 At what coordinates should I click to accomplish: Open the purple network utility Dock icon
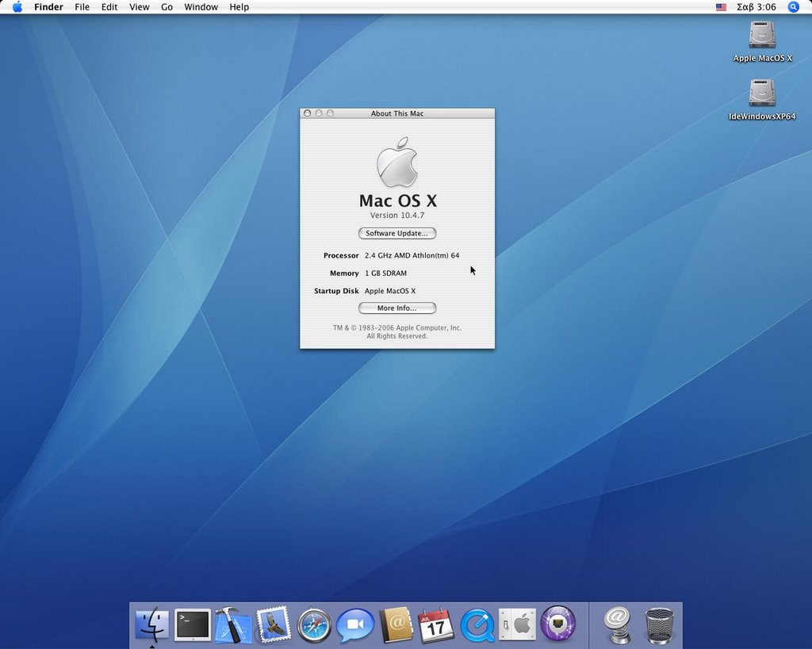[x=557, y=624]
